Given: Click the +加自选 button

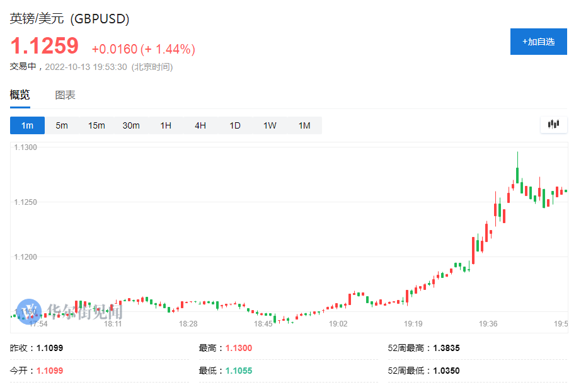Looking at the screenshot, I should click(538, 42).
